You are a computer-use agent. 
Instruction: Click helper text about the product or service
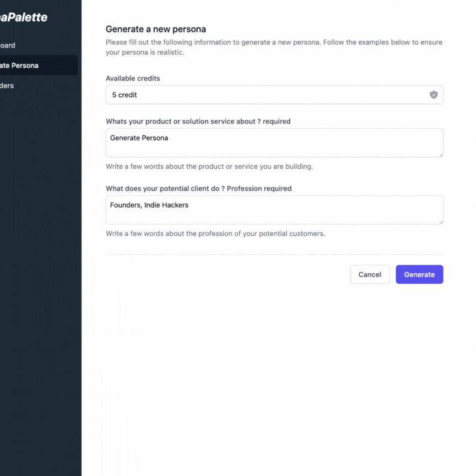click(x=209, y=166)
